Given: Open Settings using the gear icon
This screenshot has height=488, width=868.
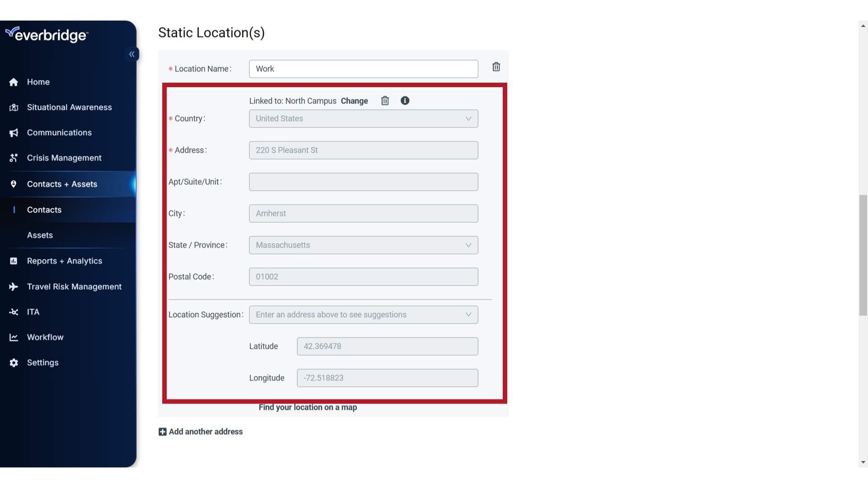Looking at the screenshot, I should 13,362.
